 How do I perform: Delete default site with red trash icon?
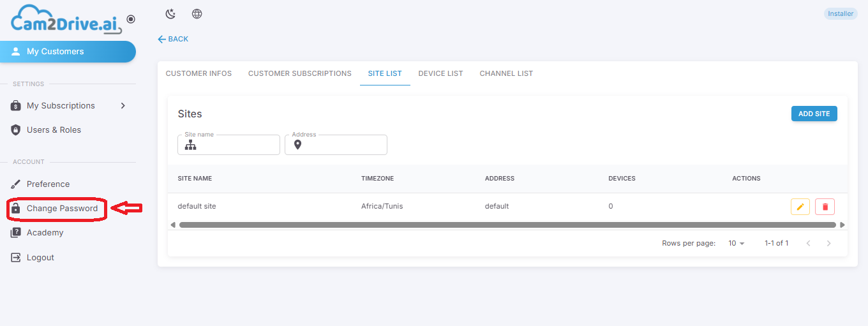825,207
